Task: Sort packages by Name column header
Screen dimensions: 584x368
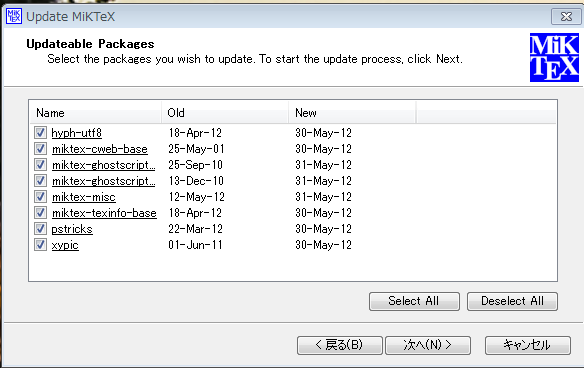Action: click(x=95, y=112)
